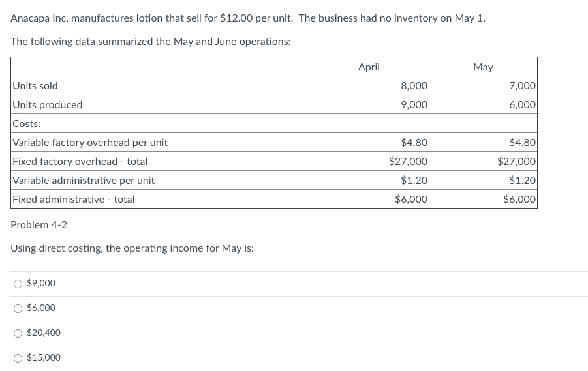The image size is (588, 371).
Task: Click the Units sold row label
Action: click(35, 86)
